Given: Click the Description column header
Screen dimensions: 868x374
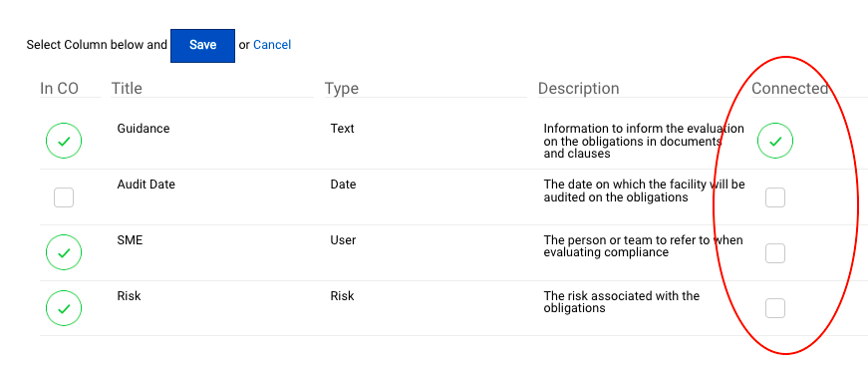Looking at the screenshot, I should (578, 89).
